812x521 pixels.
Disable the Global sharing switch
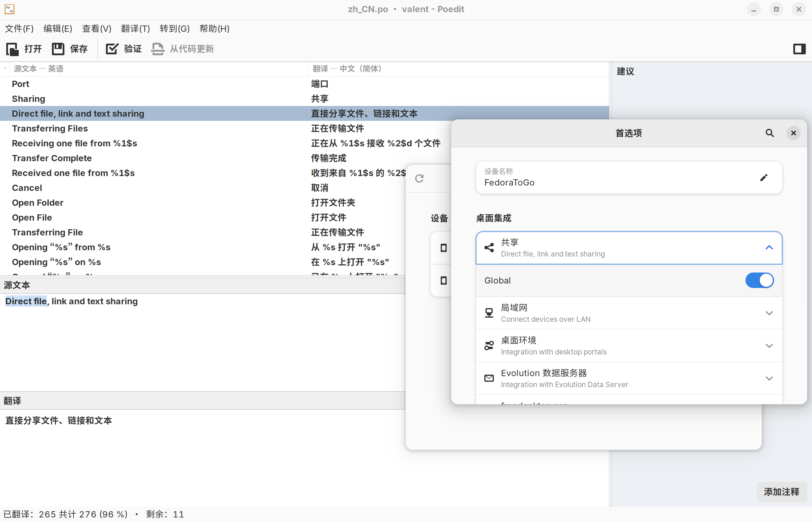tap(759, 281)
